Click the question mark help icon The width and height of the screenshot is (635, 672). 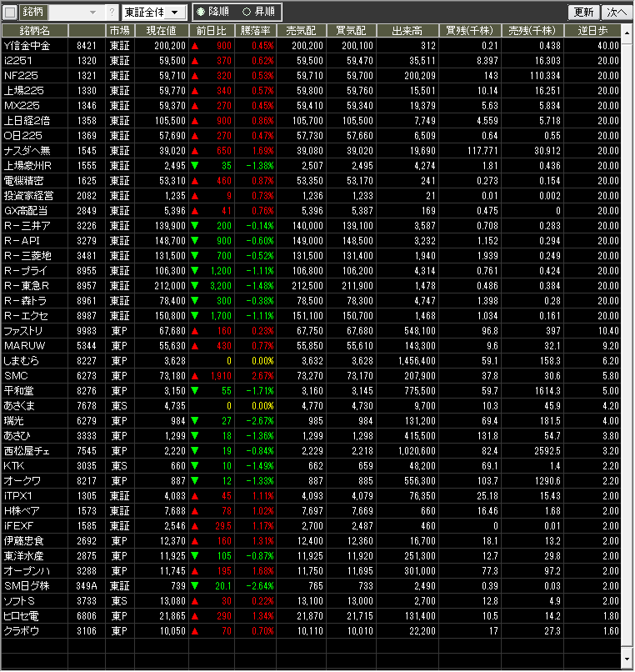[x=112, y=13]
